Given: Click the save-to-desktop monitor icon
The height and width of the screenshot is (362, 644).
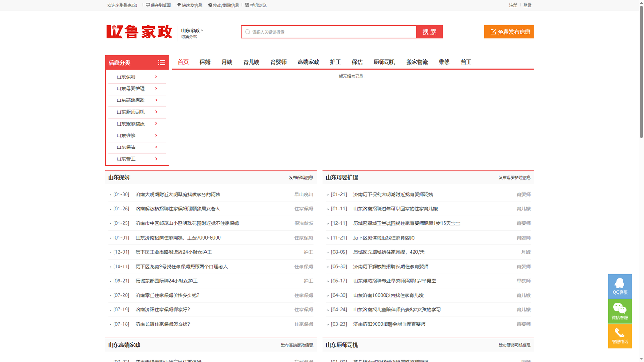Looking at the screenshot, I should (148, 5).
